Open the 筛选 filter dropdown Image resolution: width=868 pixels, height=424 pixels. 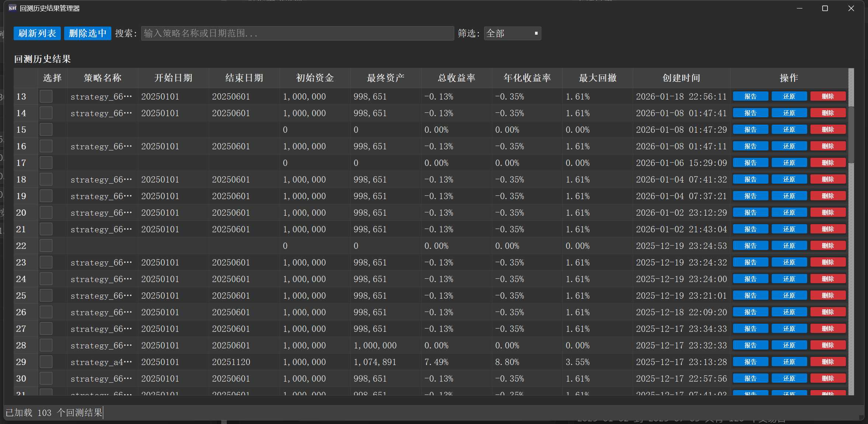(x=512, y=34)
